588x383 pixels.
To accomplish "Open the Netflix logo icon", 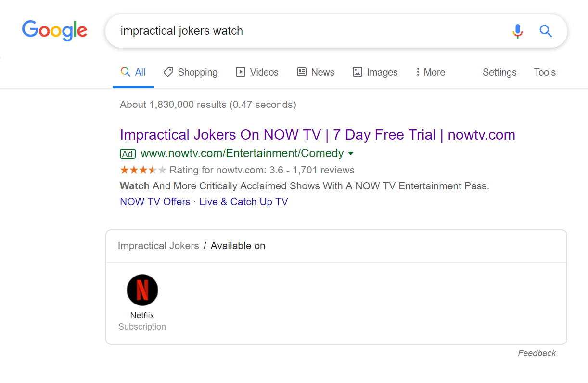I will (x=142, y=290).
